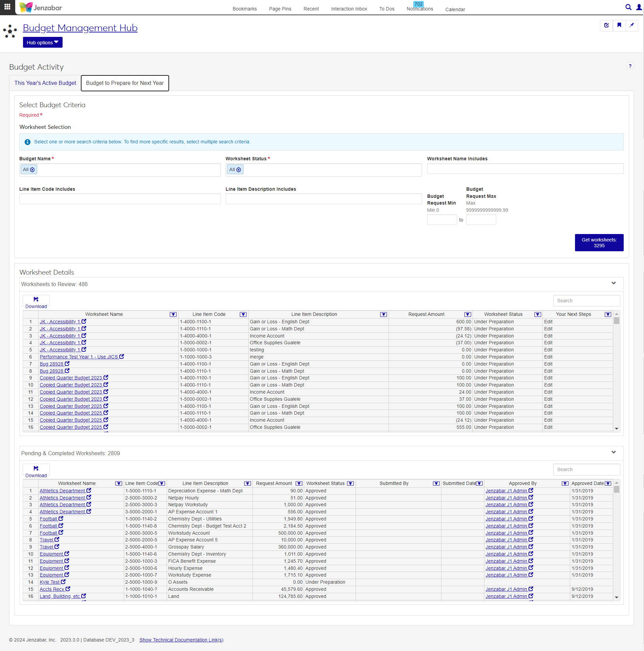Image resolution: width=644 pixels, height=651 pixels.
Task: Remove the All tag from Budget Name
Action: [x=32, y=170]
